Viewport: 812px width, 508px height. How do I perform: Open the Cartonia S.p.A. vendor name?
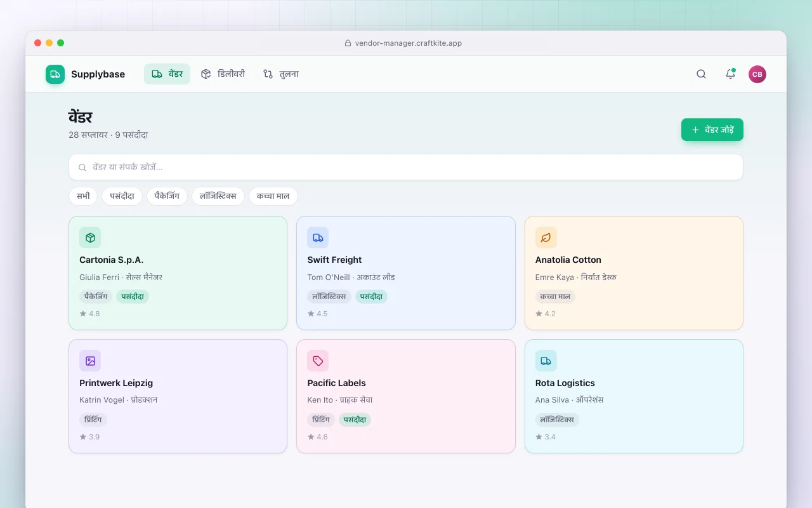point(112,260)
